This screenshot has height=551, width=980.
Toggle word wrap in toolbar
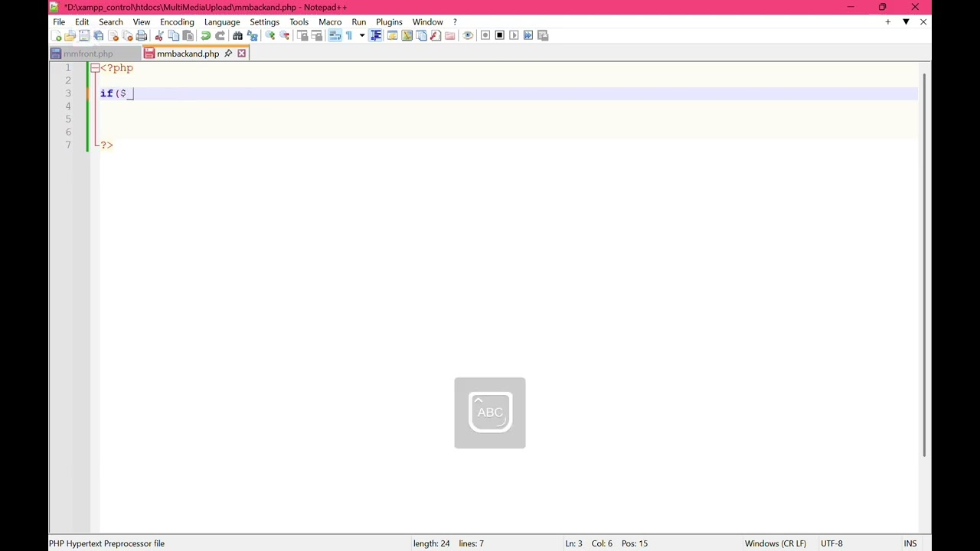335,35
